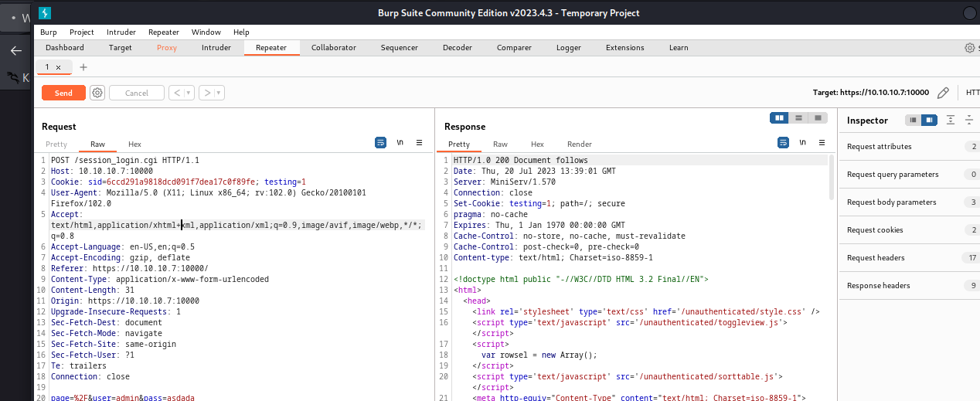Select combined tabbed layout view
Screen dimensions: 980x401
pyautogui.click(x=817, y=117)
